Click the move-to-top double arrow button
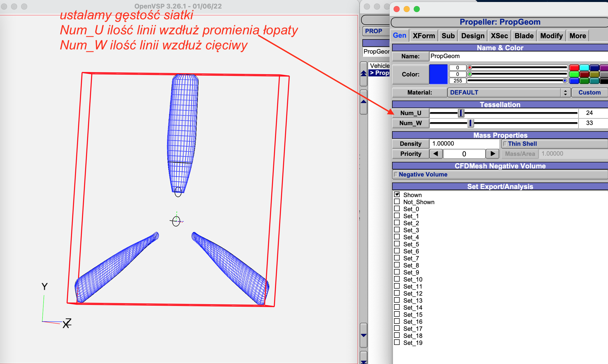 (364, 73)
